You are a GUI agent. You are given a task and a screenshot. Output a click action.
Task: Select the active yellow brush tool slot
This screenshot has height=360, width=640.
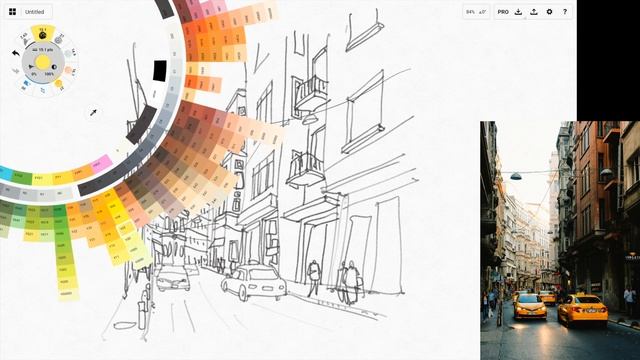point(42,33)
